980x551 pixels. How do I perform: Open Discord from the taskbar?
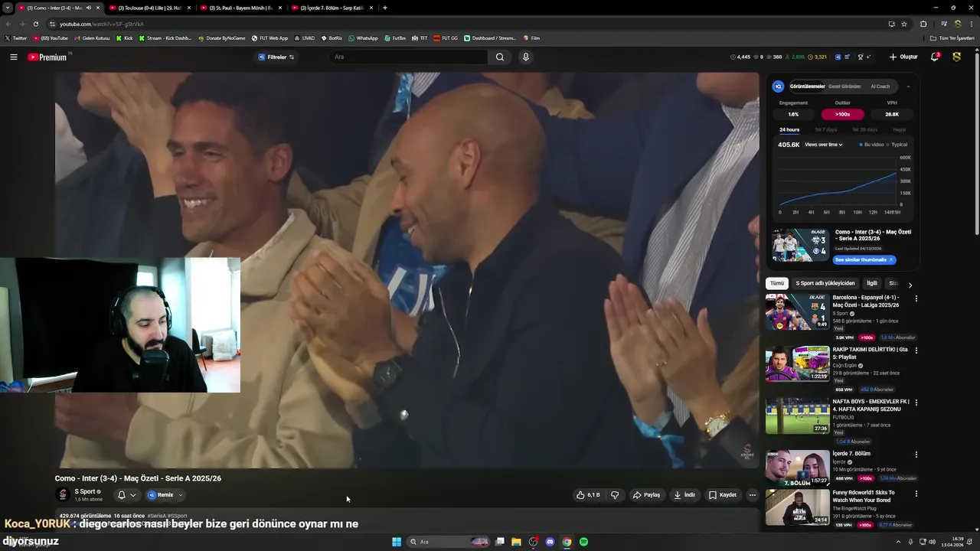(550, 542)
